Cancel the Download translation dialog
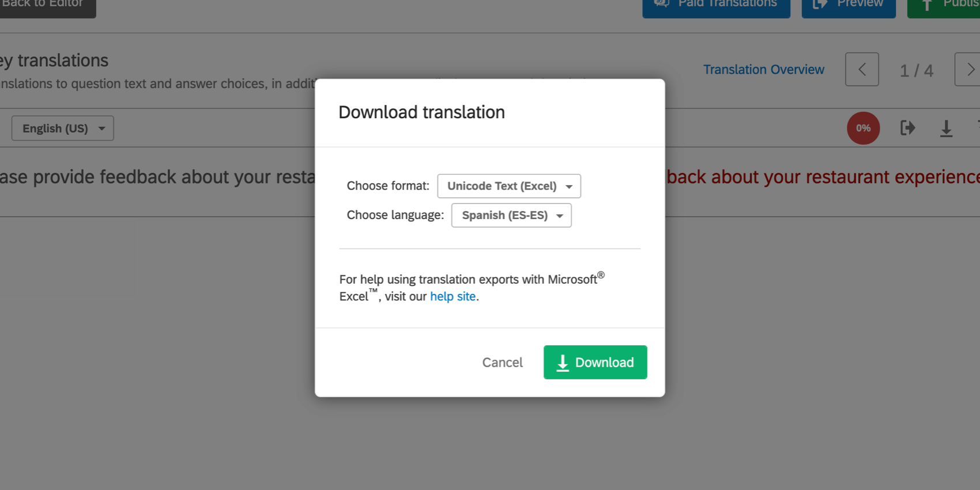The width and height of the screenshot is (980, 490). click(502, 362)
